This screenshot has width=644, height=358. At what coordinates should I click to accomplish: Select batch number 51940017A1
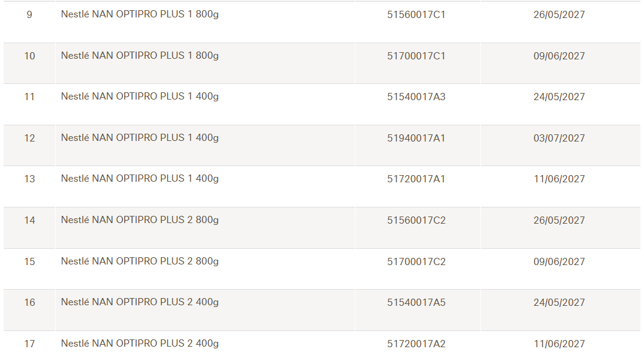click(416, 139)
